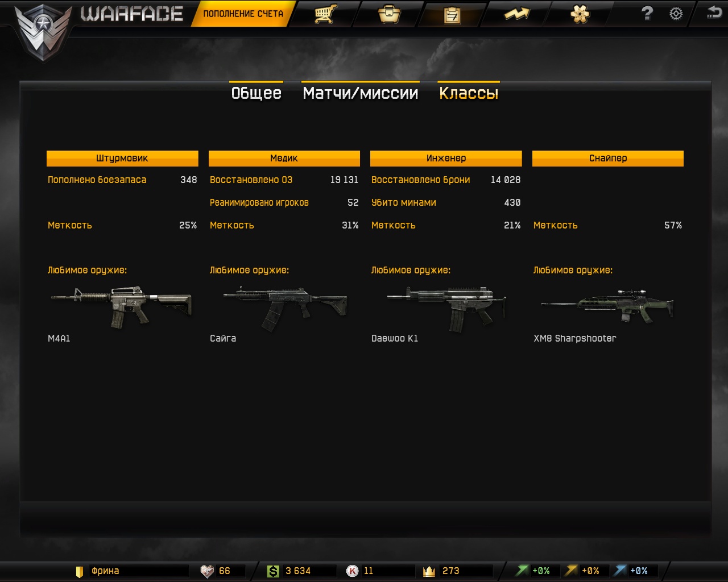This screenshot has height=582, width=728.
Task: Click the armor value 66 in status bar
Action: coord(225,571)
